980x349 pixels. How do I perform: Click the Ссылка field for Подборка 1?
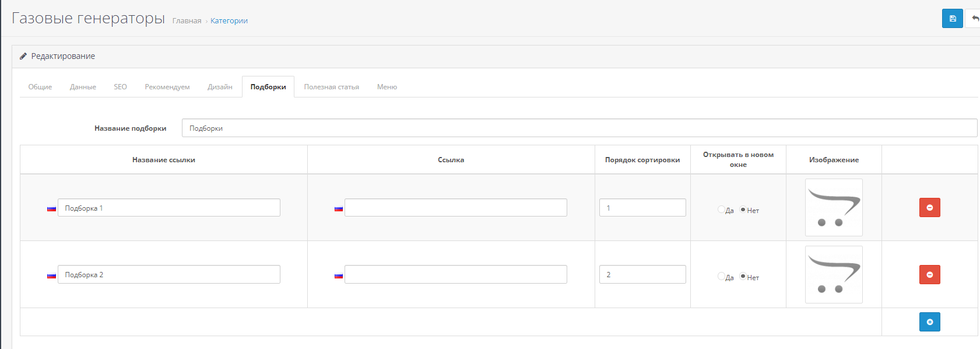[455, 208]
